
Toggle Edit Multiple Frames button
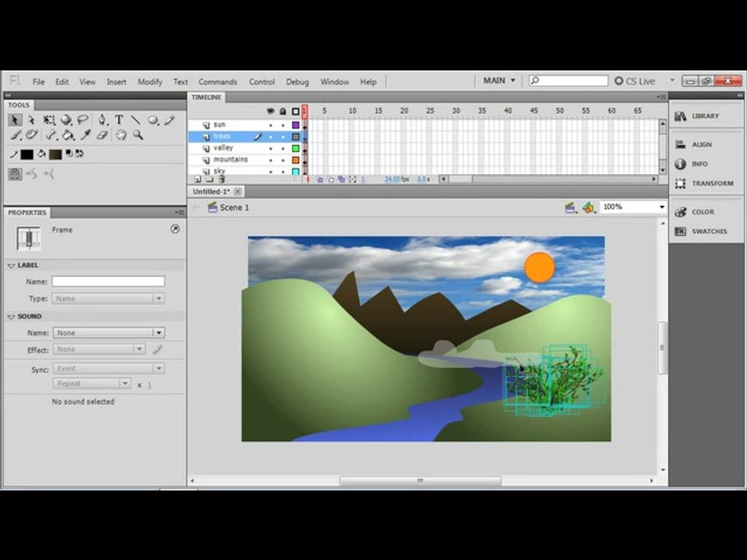pos(342,180)
